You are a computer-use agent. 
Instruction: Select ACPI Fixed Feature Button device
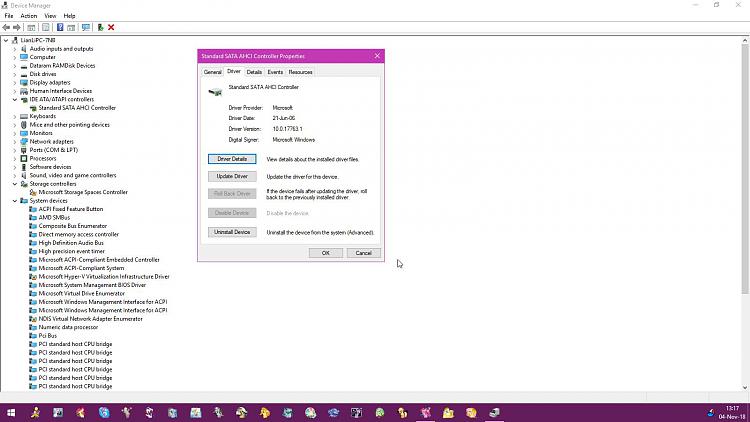[x=71, y=209]
